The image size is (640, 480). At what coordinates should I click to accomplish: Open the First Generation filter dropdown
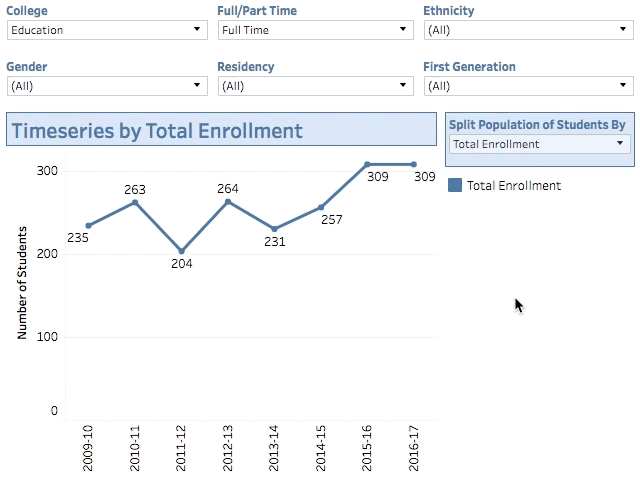[x=529, y=86]
